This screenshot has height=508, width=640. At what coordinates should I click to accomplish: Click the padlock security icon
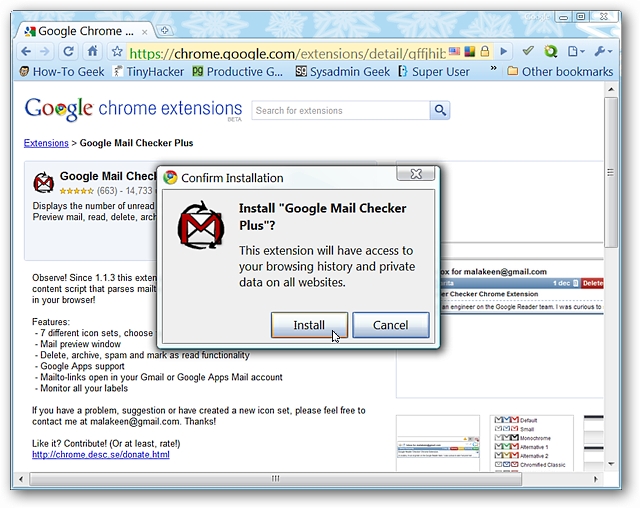(x=484, y=51)
